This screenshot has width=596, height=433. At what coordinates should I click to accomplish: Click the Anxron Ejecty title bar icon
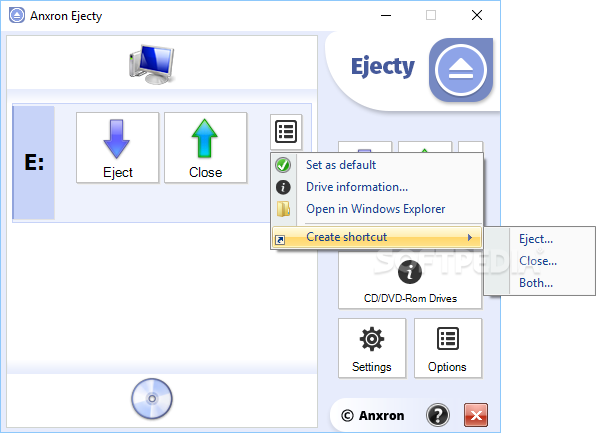(17, 16)
